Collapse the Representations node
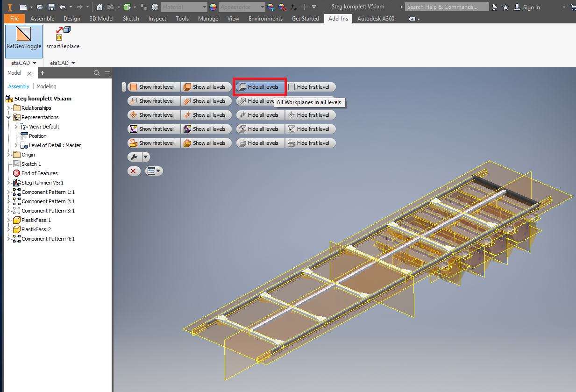The width and height of the screenshot is (576, 392). (8, 117)
